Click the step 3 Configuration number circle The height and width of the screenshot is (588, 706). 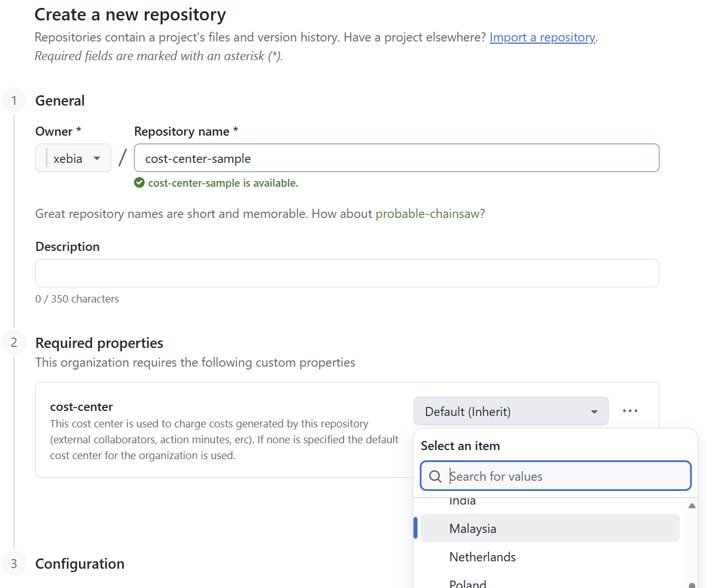point(14,564)
